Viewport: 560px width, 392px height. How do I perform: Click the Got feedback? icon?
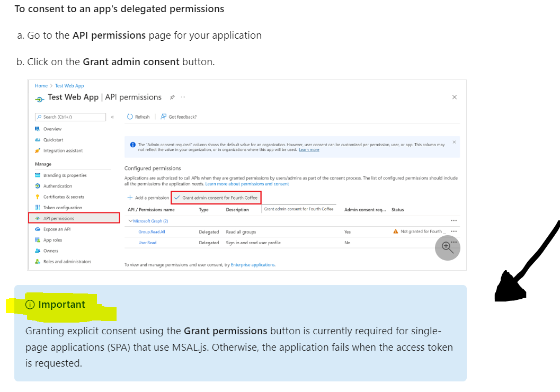[163, 117]
